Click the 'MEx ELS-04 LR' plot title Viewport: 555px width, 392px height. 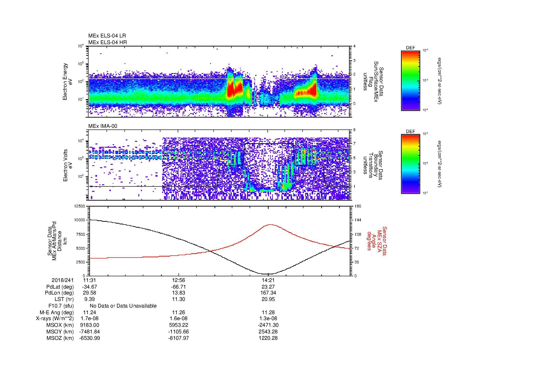tap(107, 36)
